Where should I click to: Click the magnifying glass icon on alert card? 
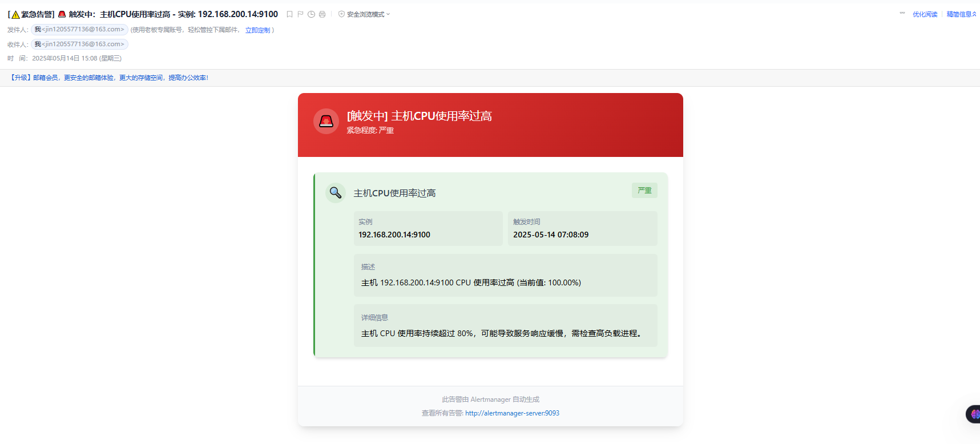pyautogui.click(x=336, y=193)
